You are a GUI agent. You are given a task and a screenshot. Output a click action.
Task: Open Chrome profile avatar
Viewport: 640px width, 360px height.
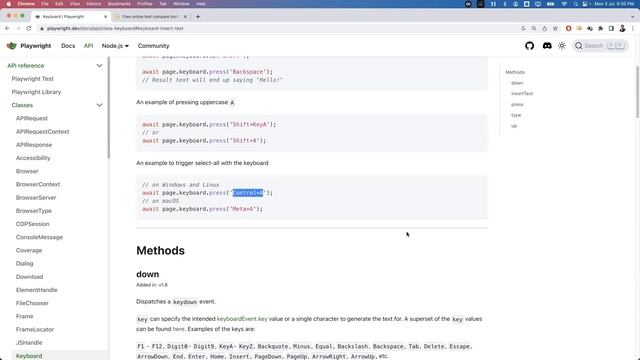click(622, 29)
